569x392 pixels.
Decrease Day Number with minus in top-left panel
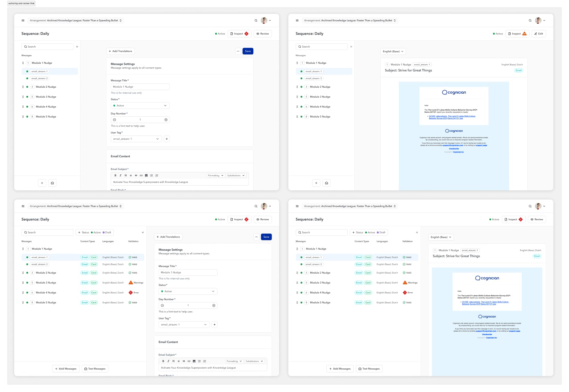tap(114, 120)
